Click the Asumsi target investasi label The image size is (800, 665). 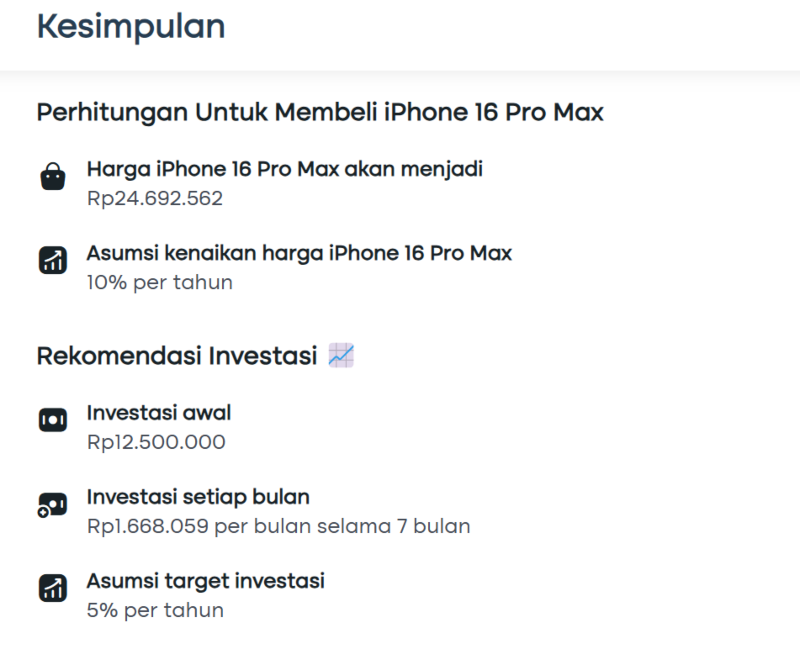[x=206, y=581]
